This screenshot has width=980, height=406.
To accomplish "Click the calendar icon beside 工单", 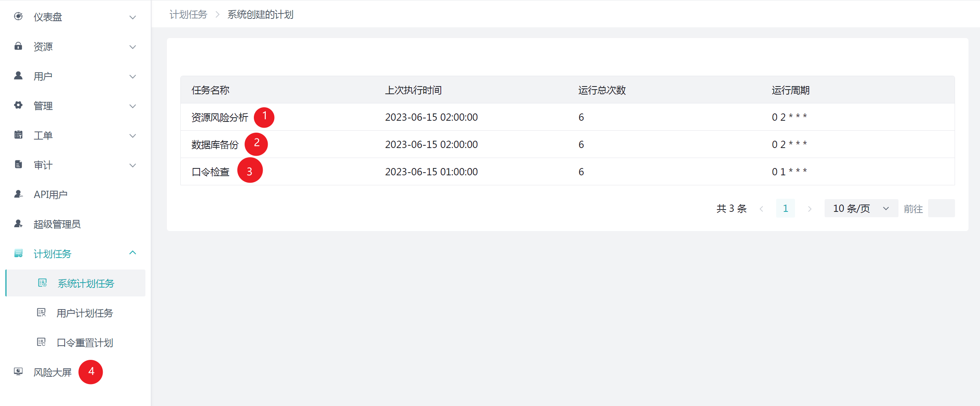I will point(18,135).
